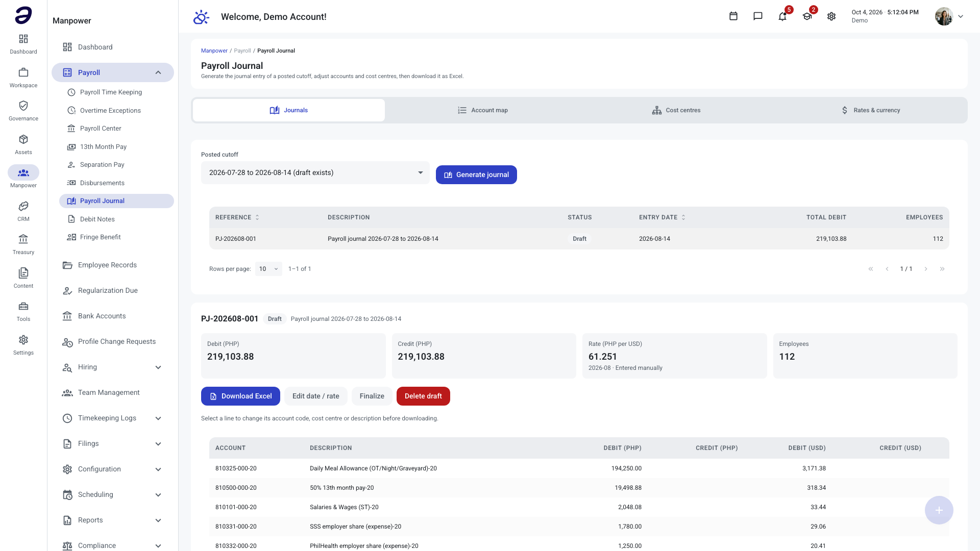The width and height of the screenshot is (980, 551).
Task: Click the Edit date / rate button
Action: [315, 396]
